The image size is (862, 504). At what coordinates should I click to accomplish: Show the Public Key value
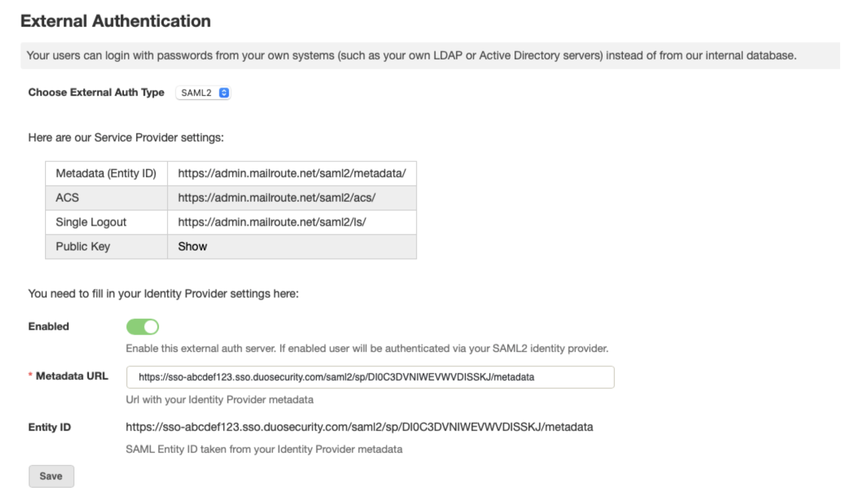point(192,247)
